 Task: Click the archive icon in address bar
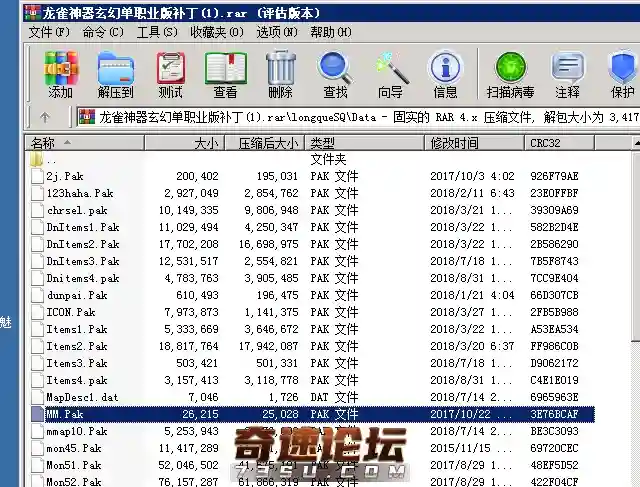[x=86, y=117]
